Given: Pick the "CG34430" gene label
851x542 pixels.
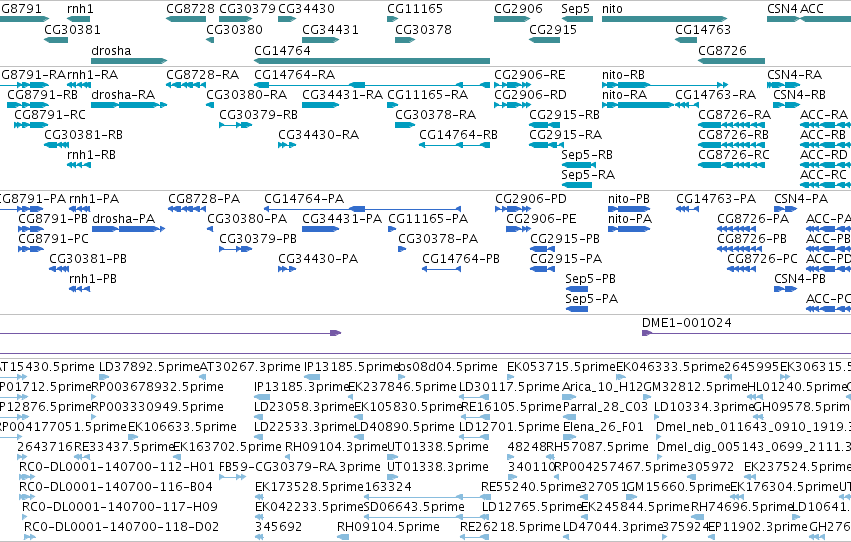Looking at the screenshot, I should click(306, 9).
